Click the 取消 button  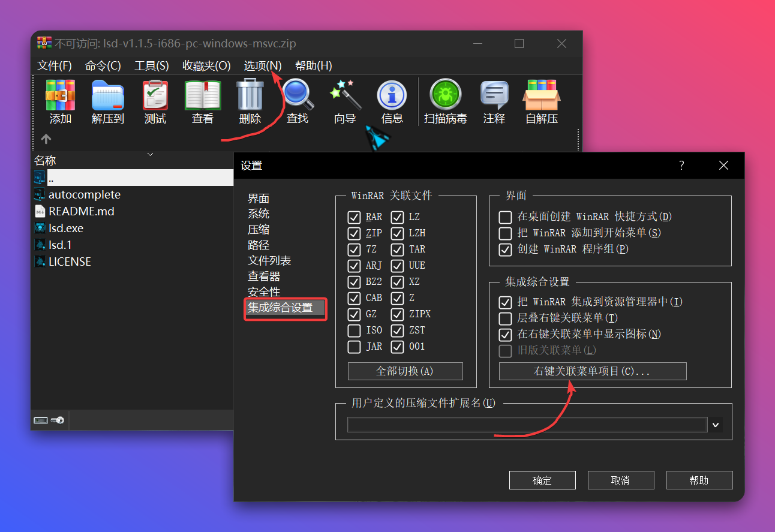pos(620,480)
